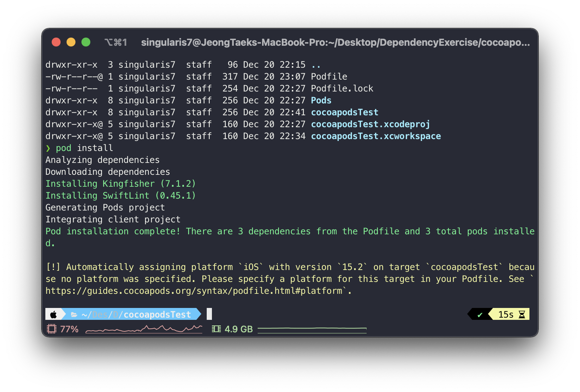Click 'Generating Pods project' line
The width and height of the screenshot is (580, 392).
tap(105, 208)
